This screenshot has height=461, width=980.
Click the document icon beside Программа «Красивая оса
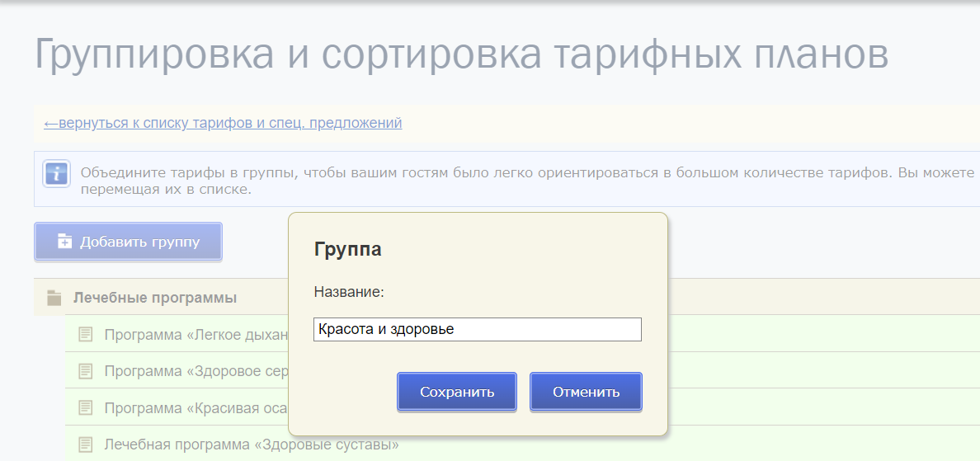(86, 408)
